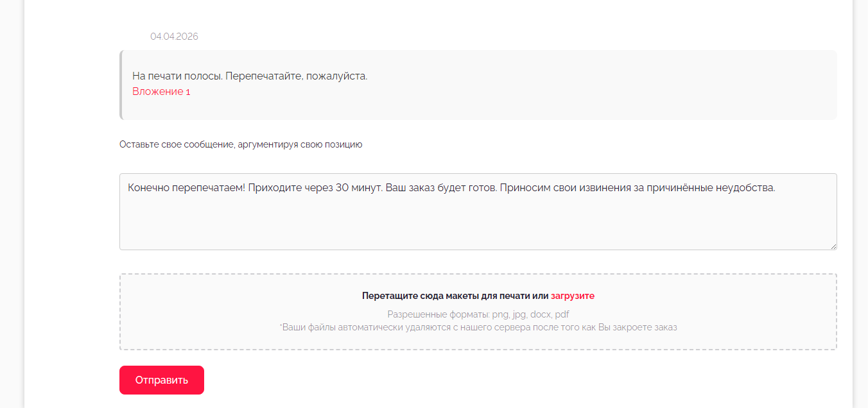Screen dimensions: 868x408
Task: Click the date 04.04.2026
Action: [x=174, y=37]
